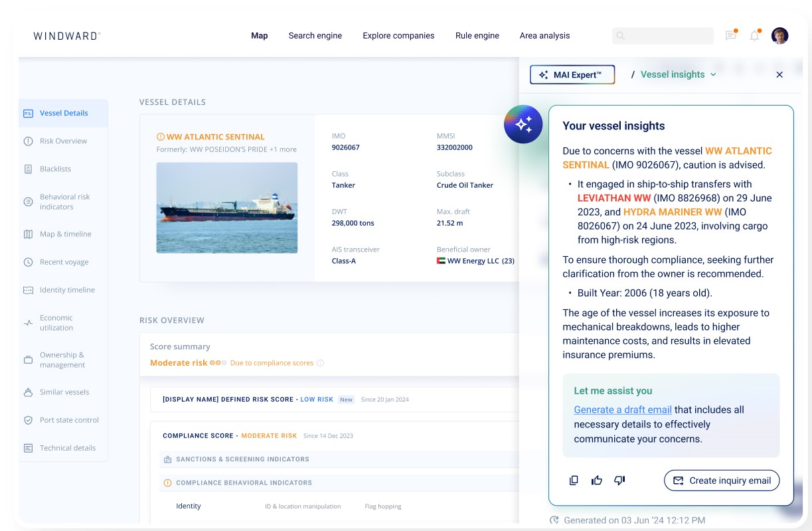Click the Generate a draft email link
The image size is (812, 531).
(623, 410)
